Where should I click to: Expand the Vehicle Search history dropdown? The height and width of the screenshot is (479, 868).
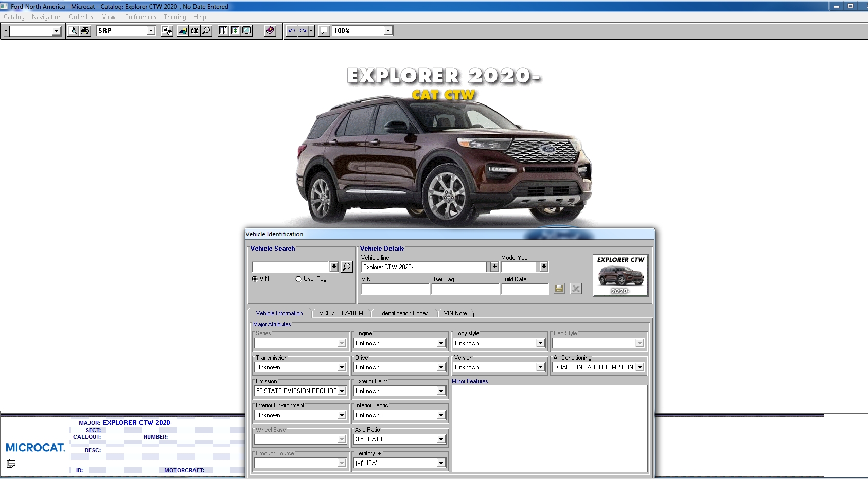(334, 267)
